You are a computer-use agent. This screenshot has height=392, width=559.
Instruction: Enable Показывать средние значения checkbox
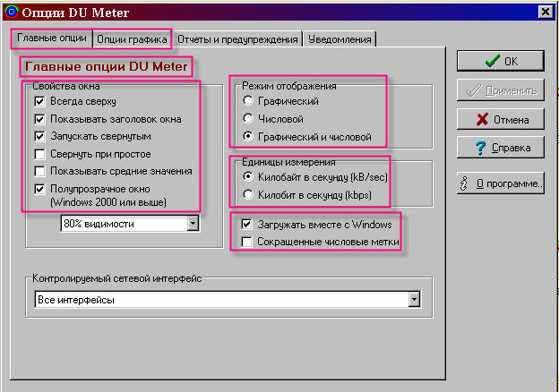pos(39,171)
